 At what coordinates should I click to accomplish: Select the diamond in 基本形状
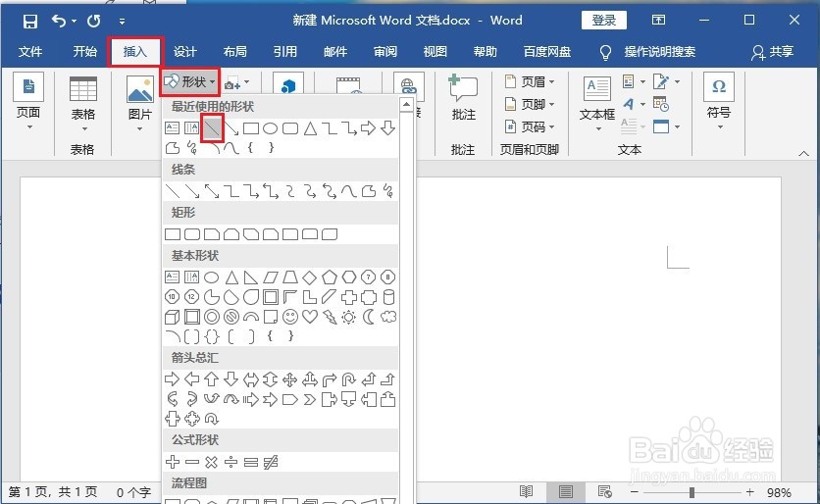tap(310, 277)
